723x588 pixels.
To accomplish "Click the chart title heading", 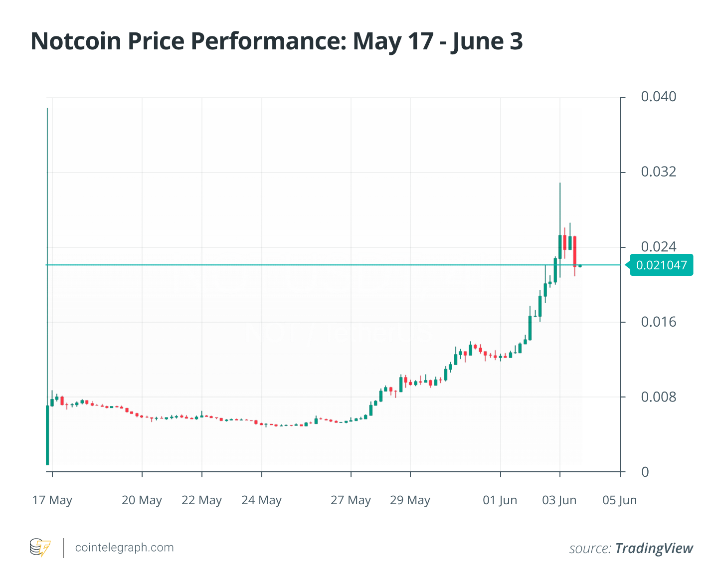I will (277, 41).
